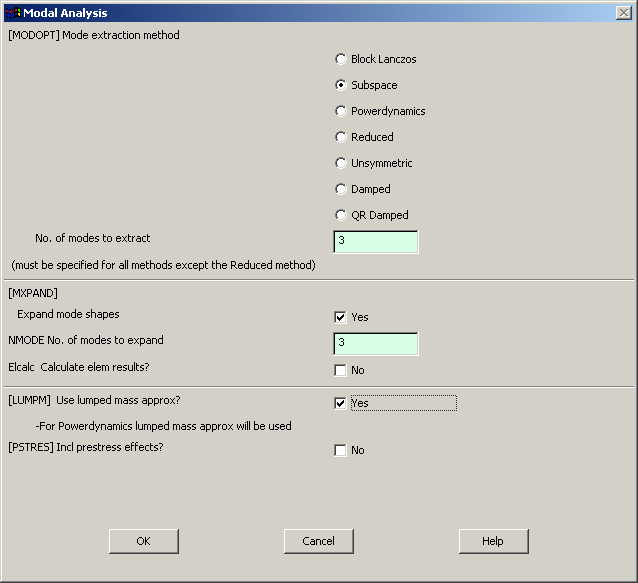This screenshot has height=583, width=638.
Task: Confirm settings with the OK button
Action: click(x=144, y=541)
